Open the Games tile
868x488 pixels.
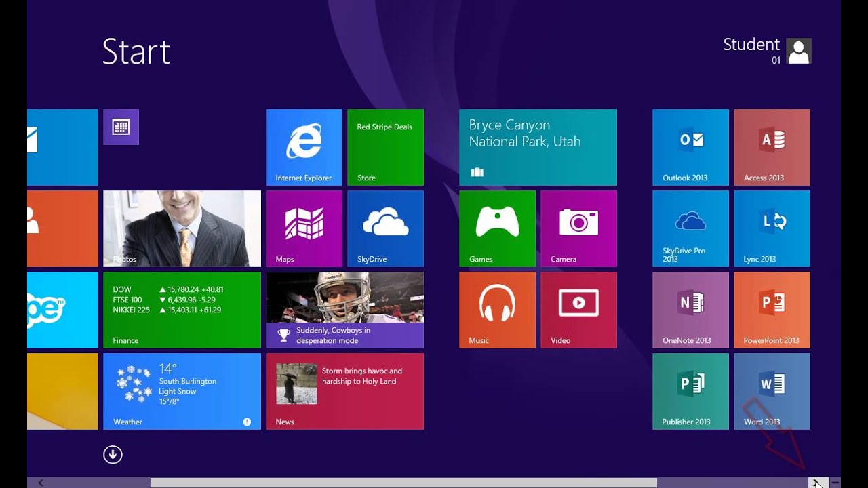(497, 228)
